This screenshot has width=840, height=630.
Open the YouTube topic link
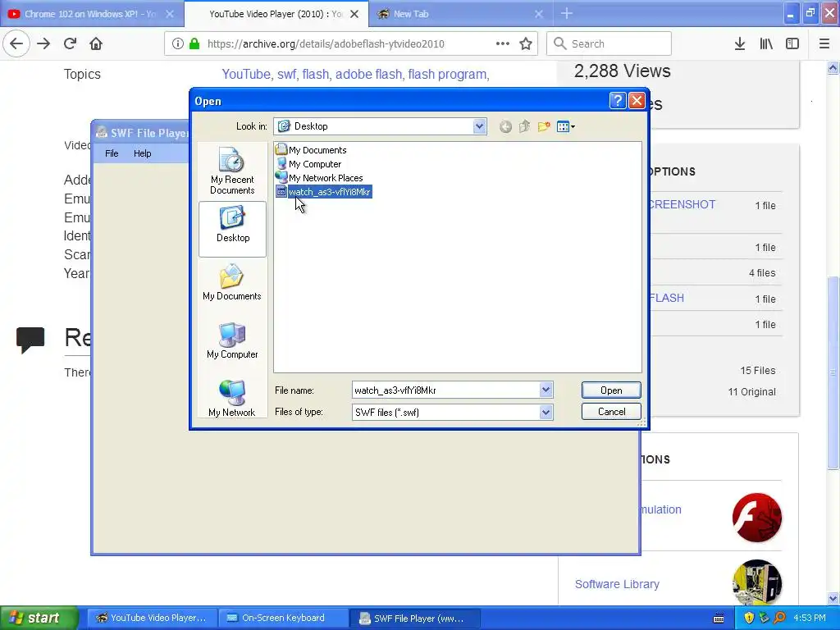pos(246,74)
